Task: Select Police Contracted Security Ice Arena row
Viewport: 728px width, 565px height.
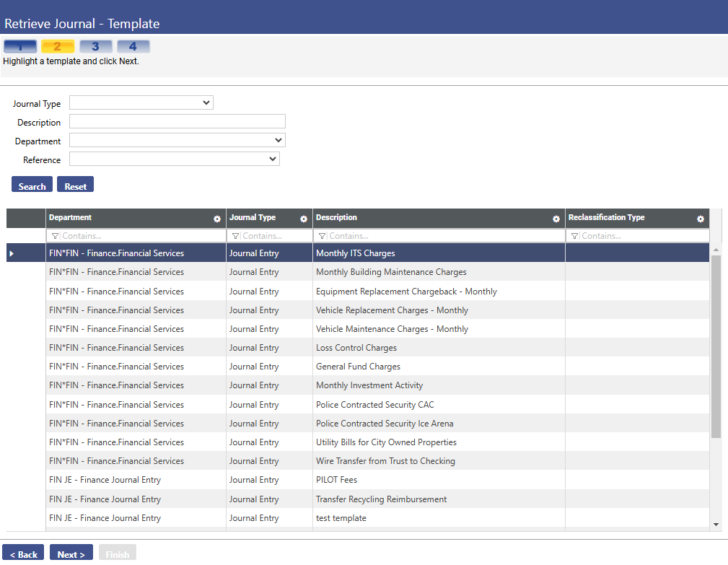Action: (x=358, y=424)
